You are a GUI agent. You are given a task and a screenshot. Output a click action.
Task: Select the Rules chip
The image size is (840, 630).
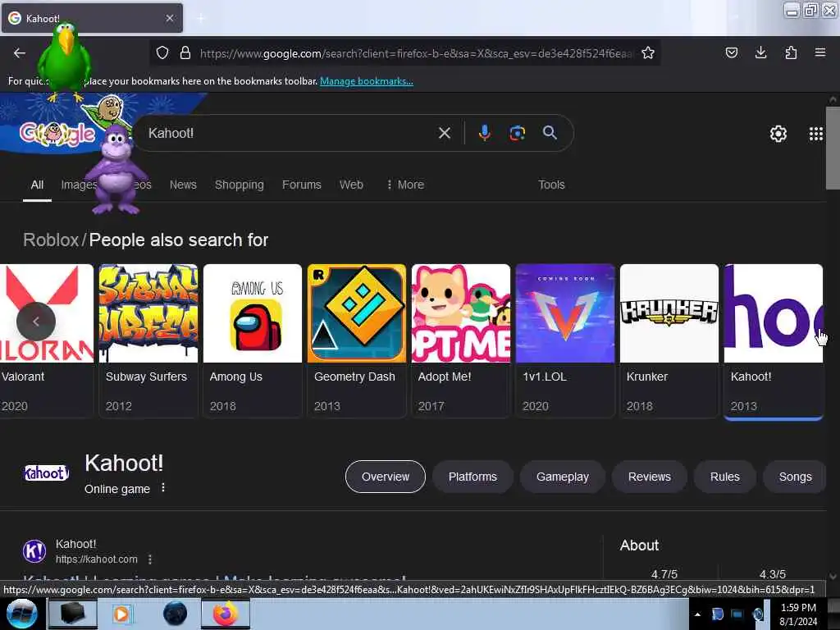coord(725,477)
